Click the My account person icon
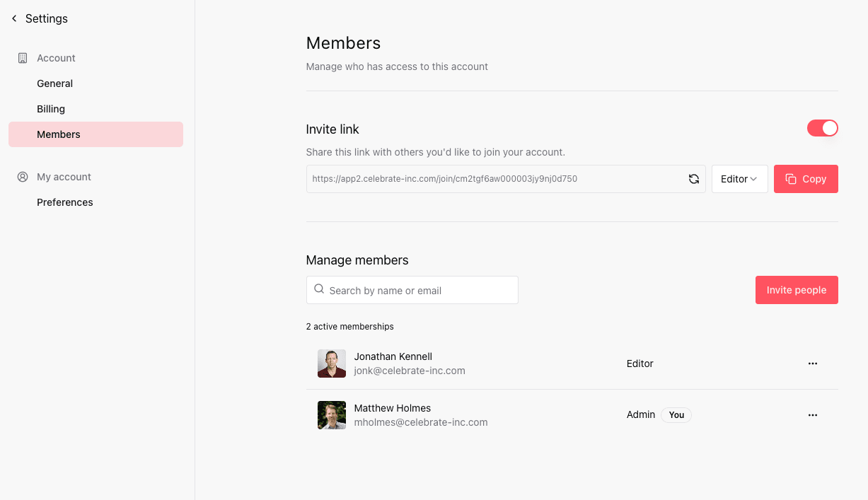 pyautogui.click(x=23, y=177)
